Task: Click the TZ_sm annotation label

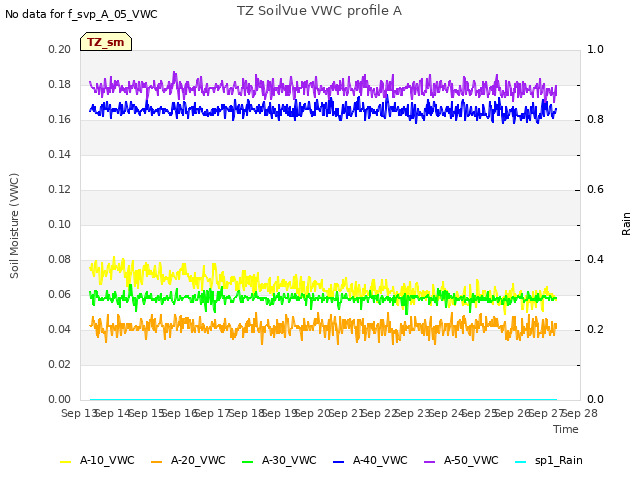Action: [x=106, y=42]
